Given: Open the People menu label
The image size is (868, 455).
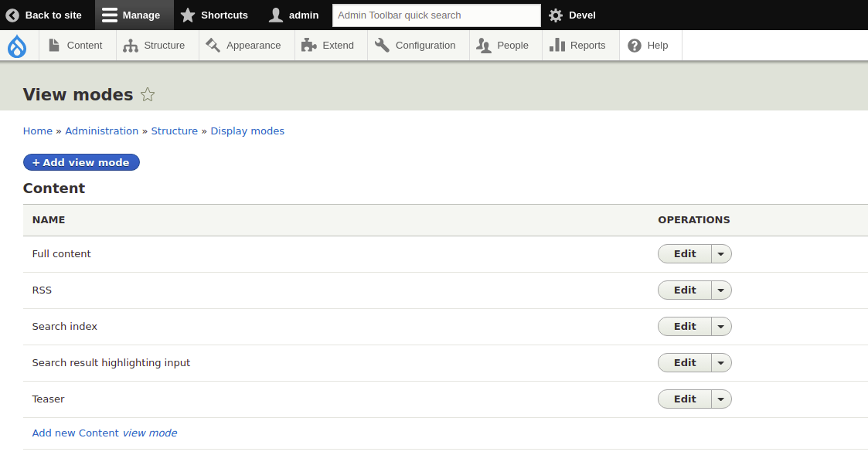Looking at the screenshot, I should pos(512,46).
